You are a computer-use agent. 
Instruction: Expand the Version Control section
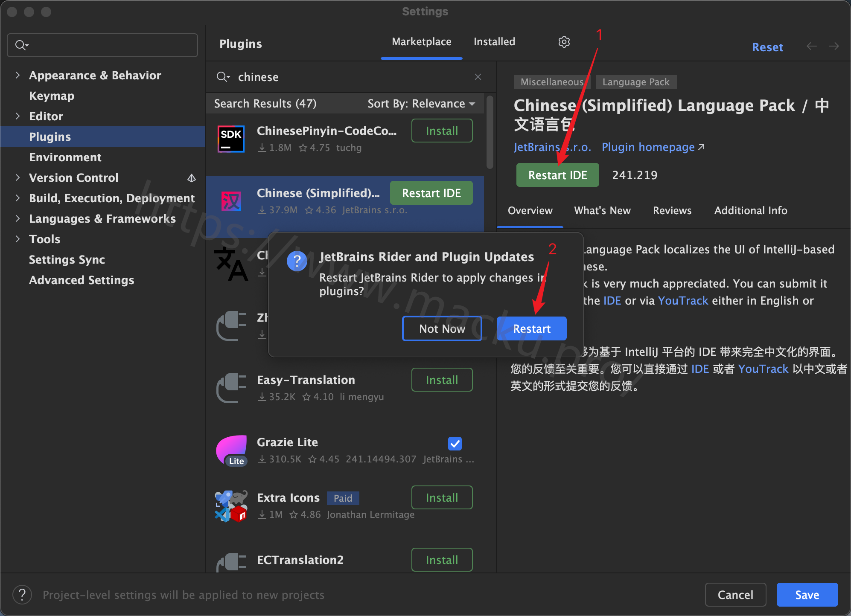click(x=17, y=178)
